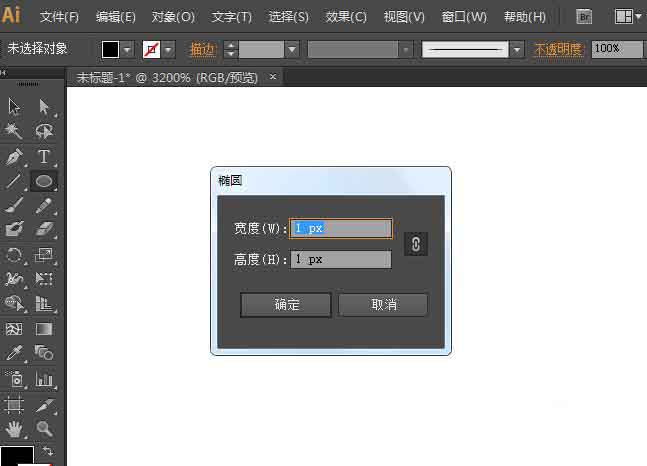Open the 对象(O) menu
This screenshot has height=466, width=647.
173,17
